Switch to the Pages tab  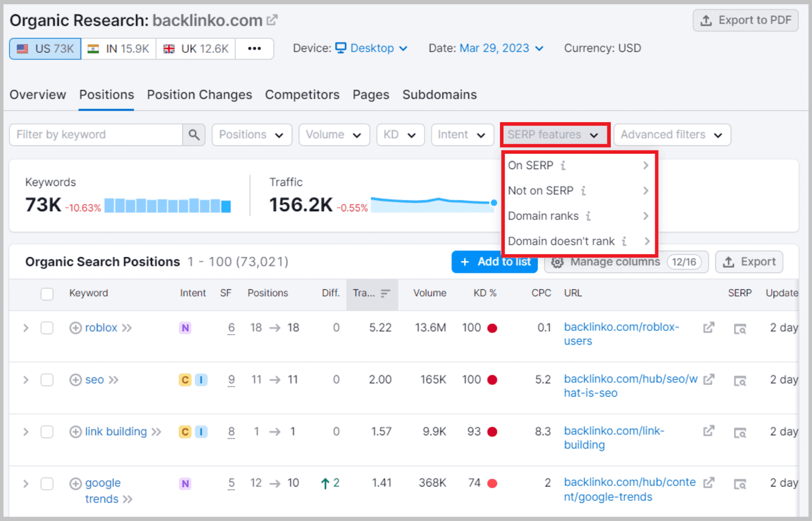point(371,95)
